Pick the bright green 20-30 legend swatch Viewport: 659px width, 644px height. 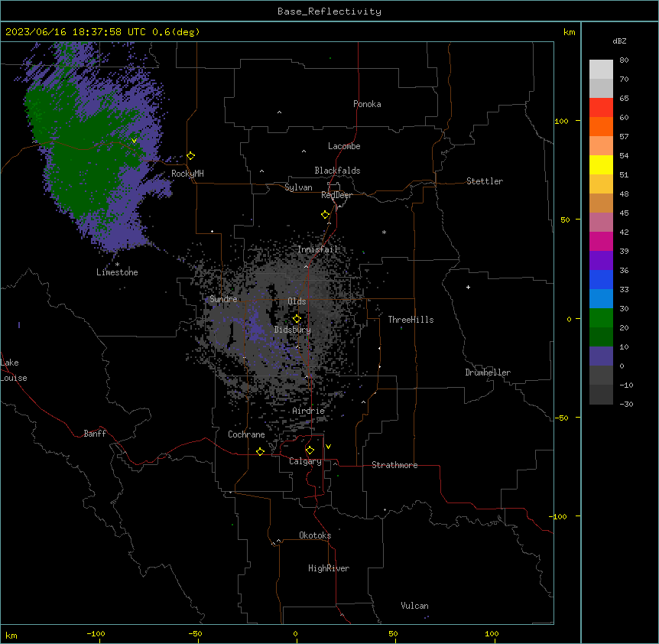[601, 318]
